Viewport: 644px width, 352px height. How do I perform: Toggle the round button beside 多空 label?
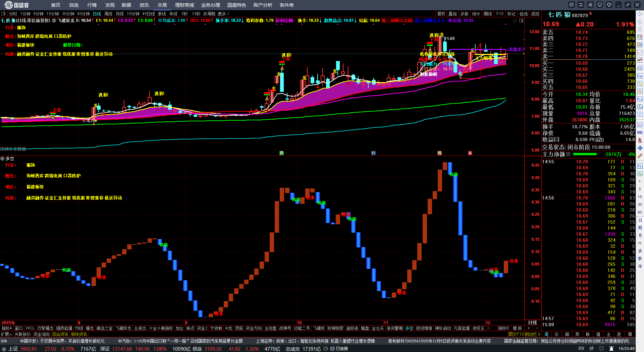(2, 159)
